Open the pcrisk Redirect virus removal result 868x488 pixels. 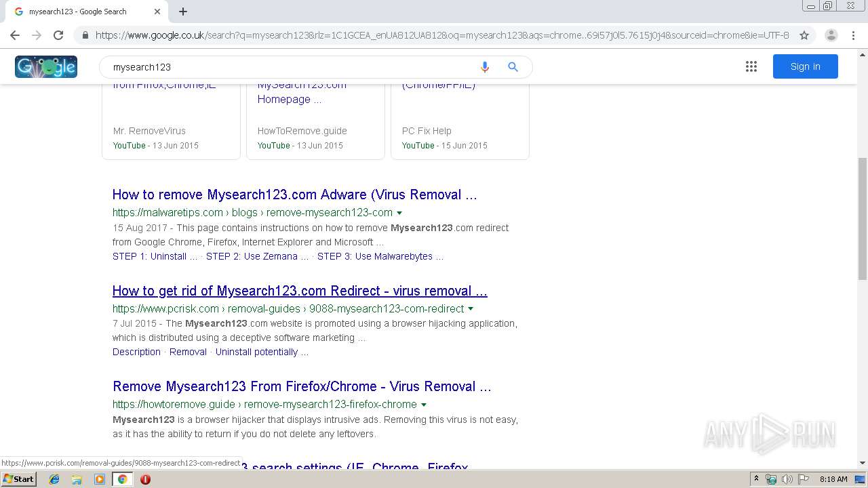pos(300,291)
